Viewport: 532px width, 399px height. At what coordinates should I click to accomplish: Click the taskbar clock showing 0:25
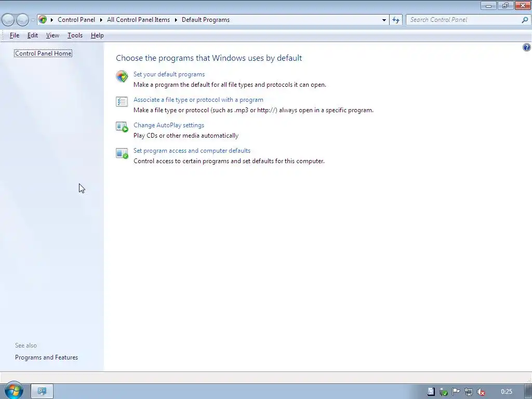pyautogui.click(x=506, y=392)
